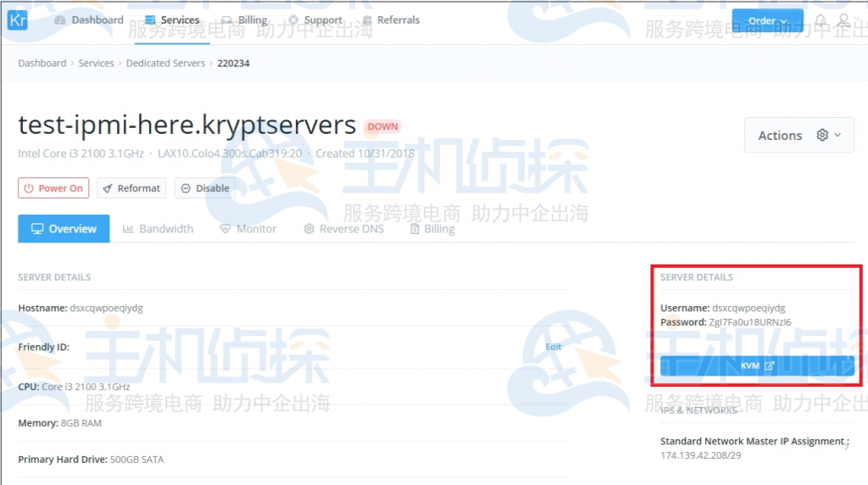This screenshot has width=868, height=485.
Task: Click the Reformat button
Action: click(x=131, y=188)
